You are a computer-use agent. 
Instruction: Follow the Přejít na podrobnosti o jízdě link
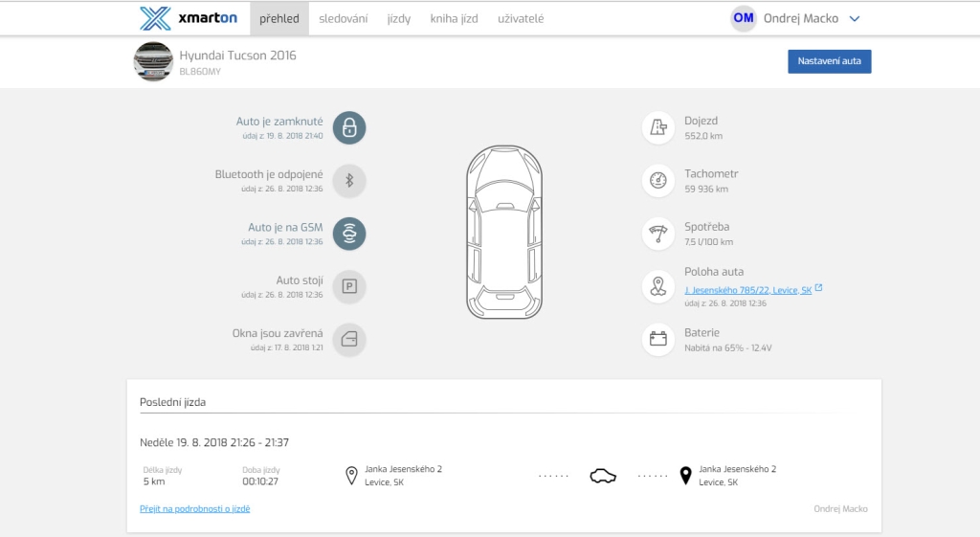[x=195, y=508]
